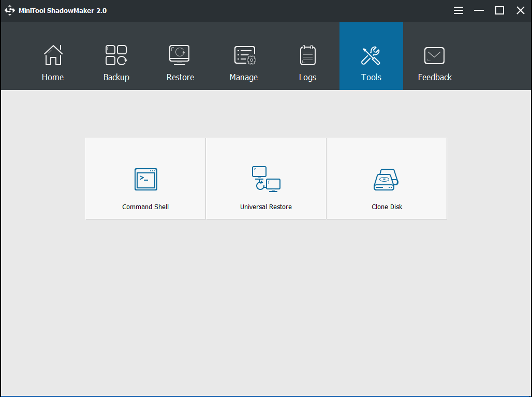Maximize the ShadowMaker window

pyautogui.click(x=499, y=10)
